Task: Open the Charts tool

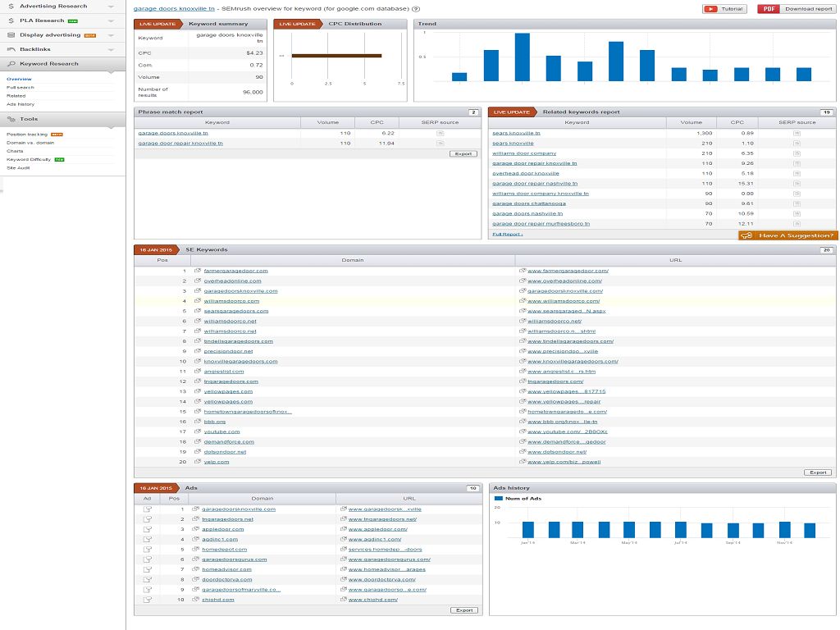Action: tap(15, 151)
